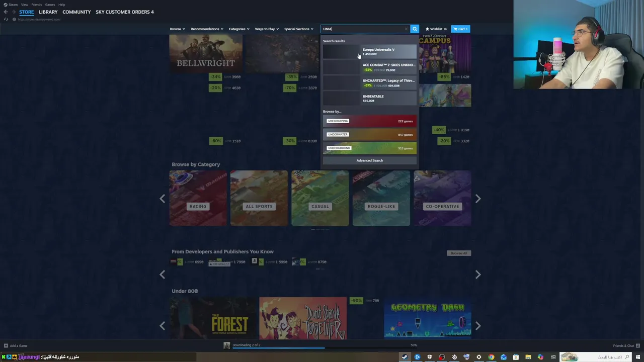Viewport: 644px width, 362px height.
Task: Open File Explorer folder in taskbar
Action: tap(528, 357)
